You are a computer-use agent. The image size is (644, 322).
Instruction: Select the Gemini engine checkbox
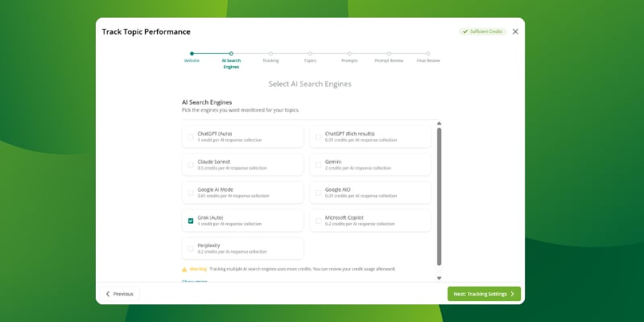point(318,165)
